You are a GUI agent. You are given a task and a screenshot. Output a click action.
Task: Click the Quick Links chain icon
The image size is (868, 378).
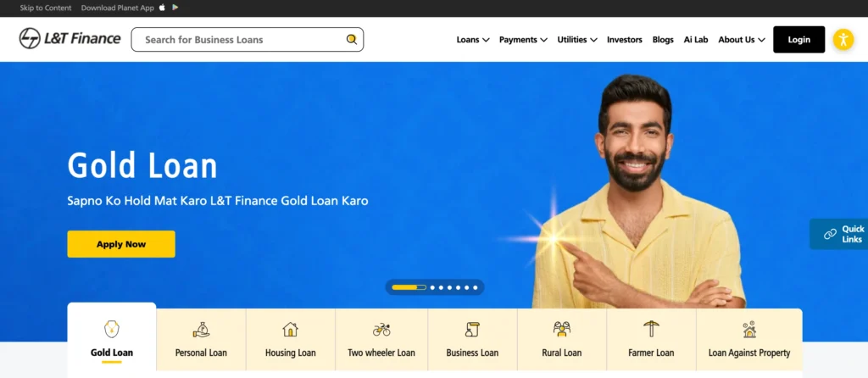(x=830, y=234)
